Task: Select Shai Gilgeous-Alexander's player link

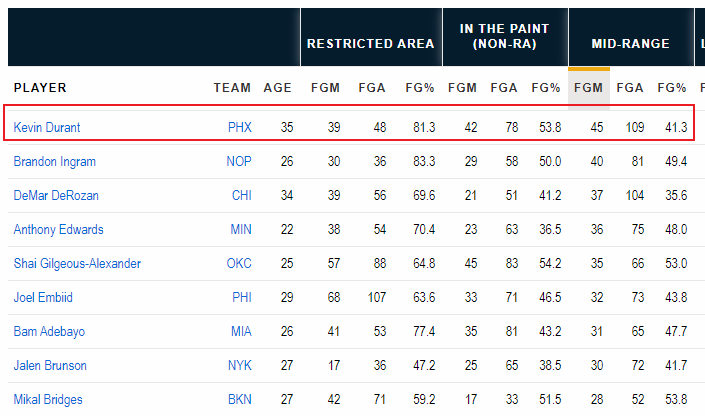Action: (77, 264)
